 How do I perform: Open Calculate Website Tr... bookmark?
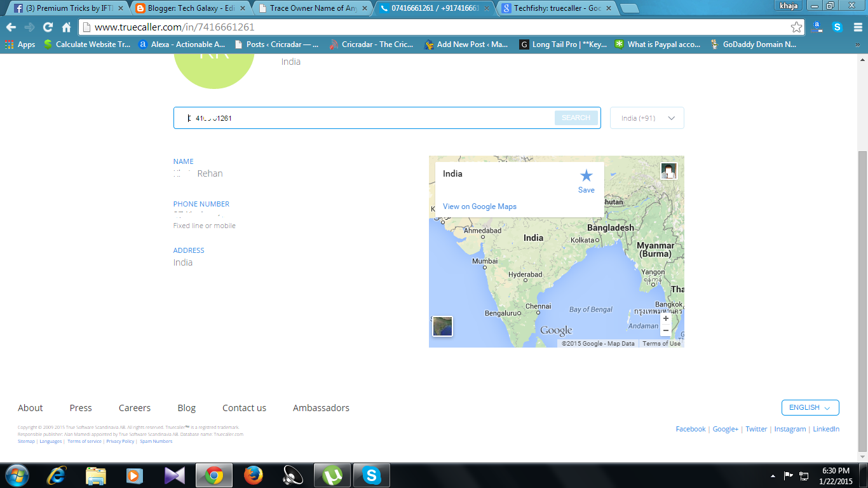pos(86,44)
